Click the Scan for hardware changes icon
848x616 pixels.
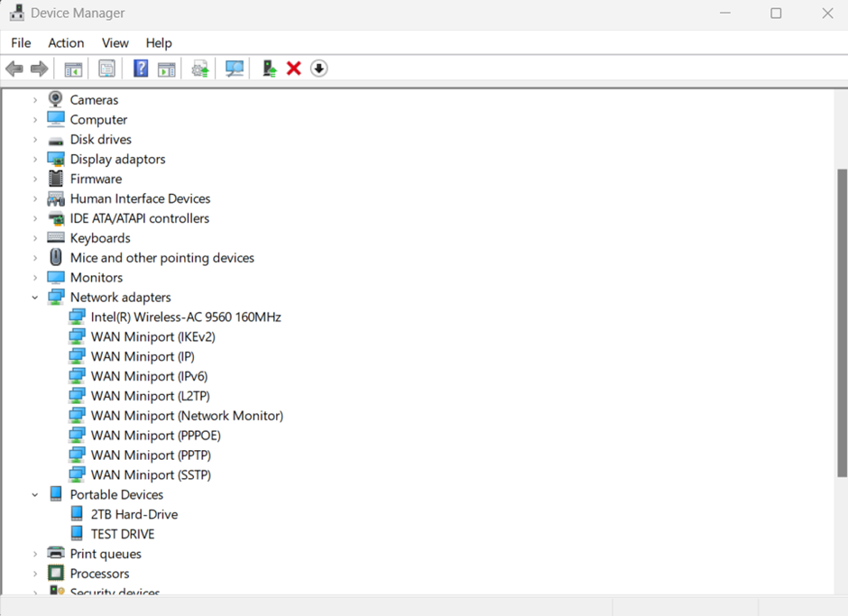pyautogui.click(x=235, y=69)
